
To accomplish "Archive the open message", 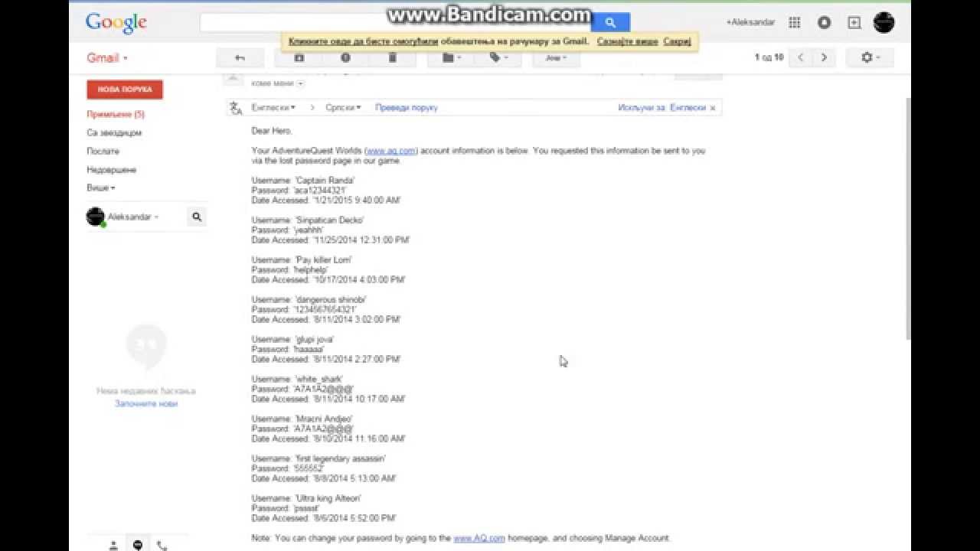I will [x=299, y=57].
